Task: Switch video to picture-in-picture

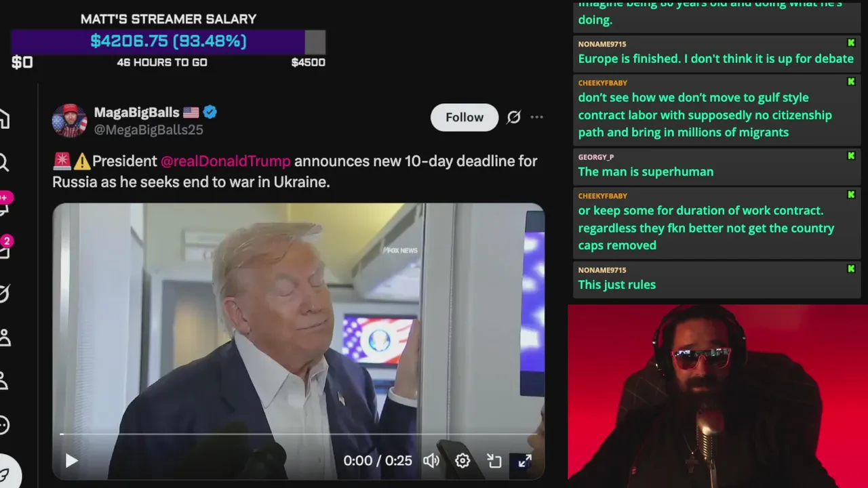Action: coord(494,461)
